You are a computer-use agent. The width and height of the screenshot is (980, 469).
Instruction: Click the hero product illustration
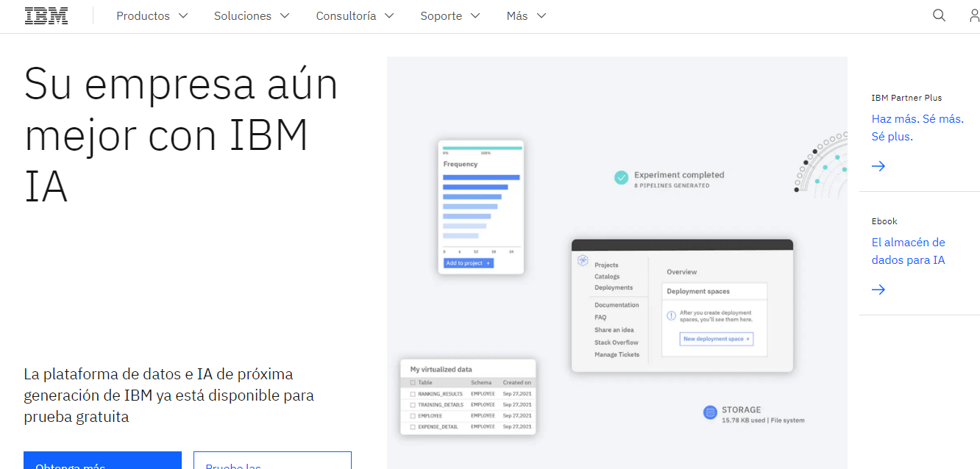pyautogui.click(x=617, y=262)
